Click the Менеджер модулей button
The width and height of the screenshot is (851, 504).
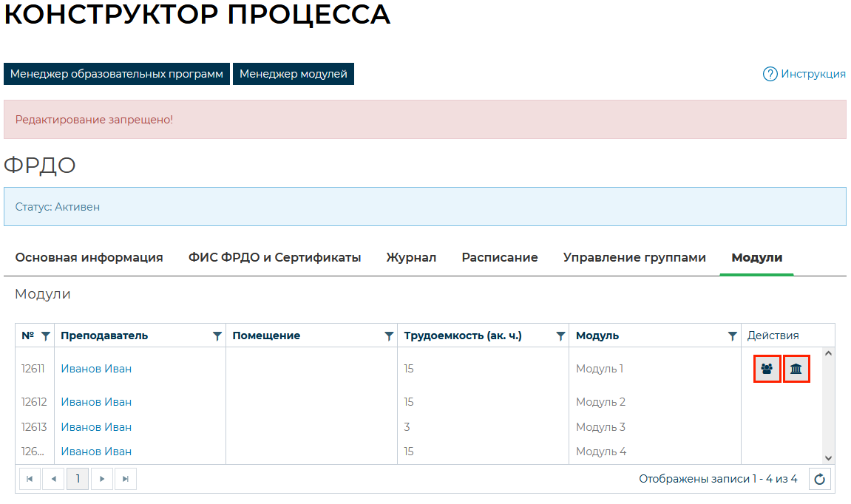(x=294, y=74)
